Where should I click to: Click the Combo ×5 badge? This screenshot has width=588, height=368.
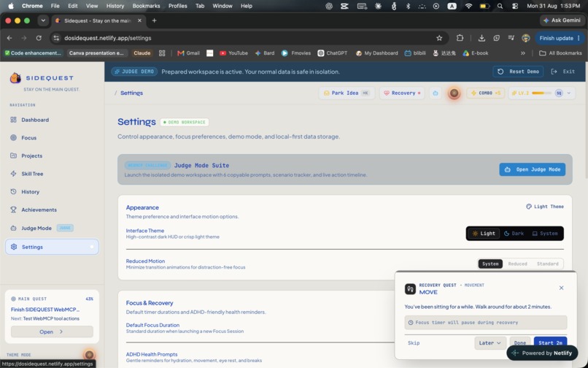pos(485,93)
